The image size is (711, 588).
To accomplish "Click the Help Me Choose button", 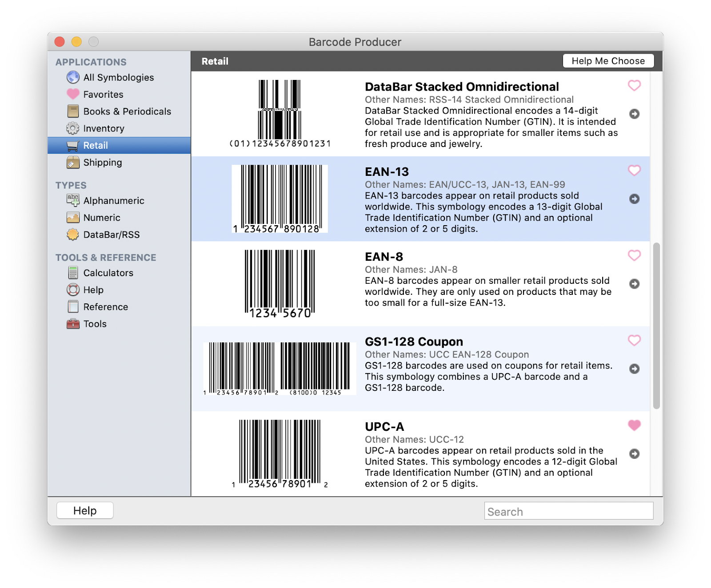I will coord(608,61).
